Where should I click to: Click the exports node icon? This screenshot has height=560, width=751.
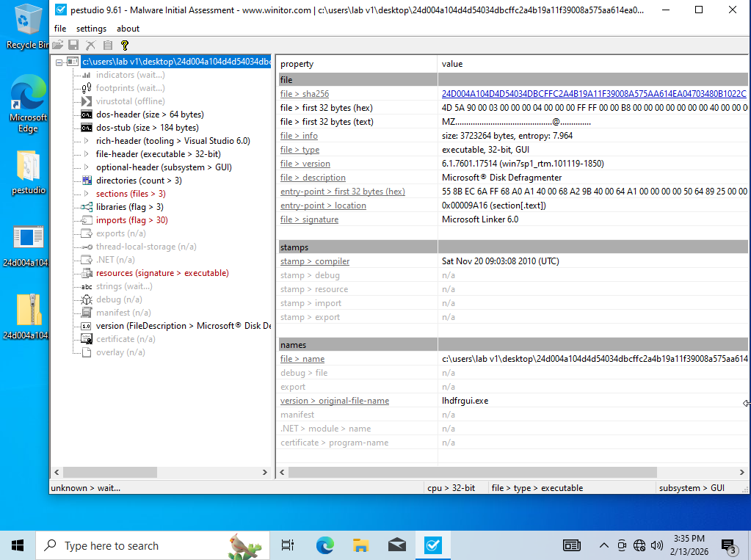click(87, 233)
